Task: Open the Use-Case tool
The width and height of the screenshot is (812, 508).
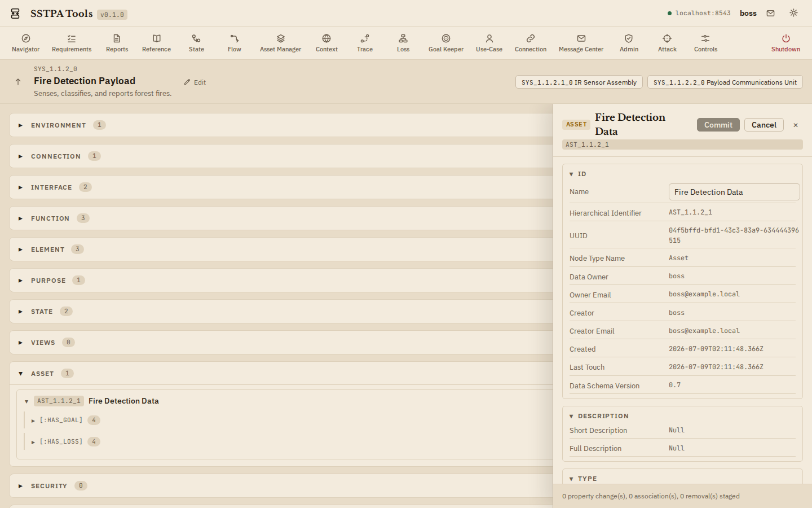Action: click(x=489, y=43)
